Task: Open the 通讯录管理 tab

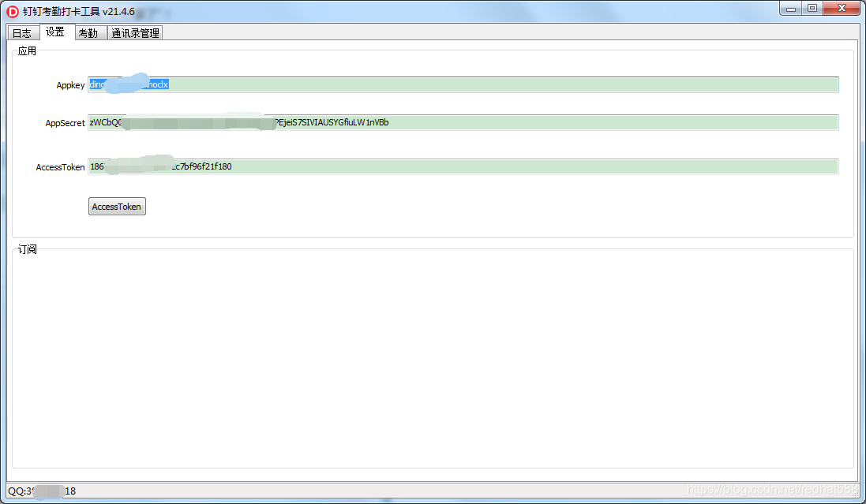Action: (x=135, y=33)
